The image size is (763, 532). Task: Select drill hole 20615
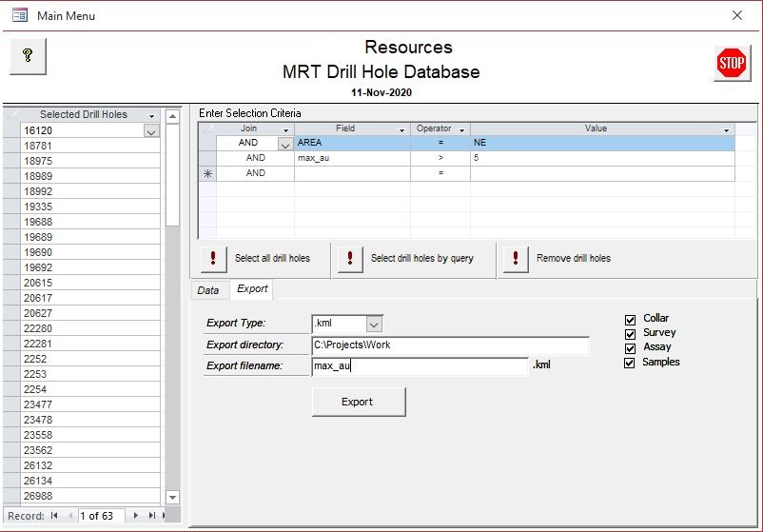tap(90, 283)
